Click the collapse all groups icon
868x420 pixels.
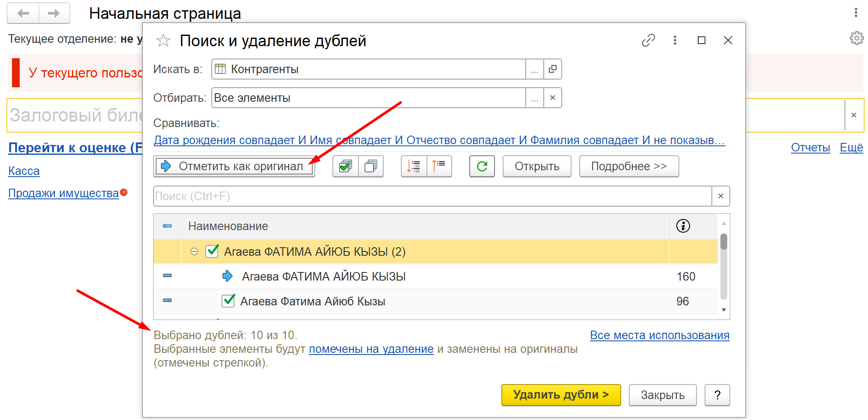point(439,166)
